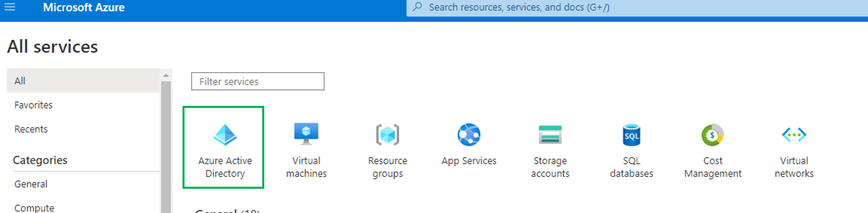Select the All category in sidebar
868x213 pixels.
(83, 80)
